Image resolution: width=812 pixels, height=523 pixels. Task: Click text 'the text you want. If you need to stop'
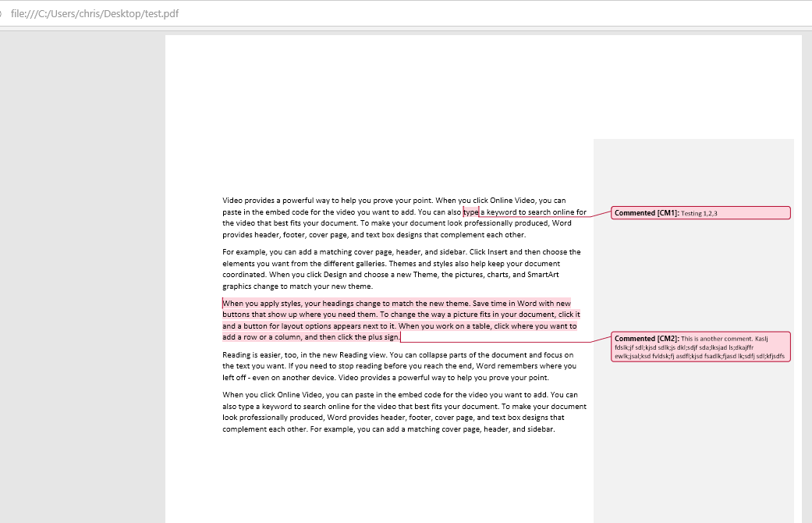[290, 366]
